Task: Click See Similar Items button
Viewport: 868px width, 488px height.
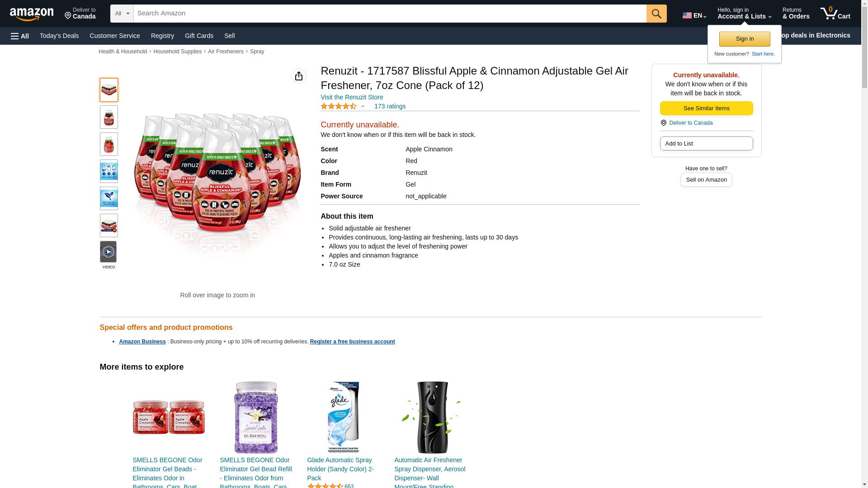Action: (x=706, y=108)
